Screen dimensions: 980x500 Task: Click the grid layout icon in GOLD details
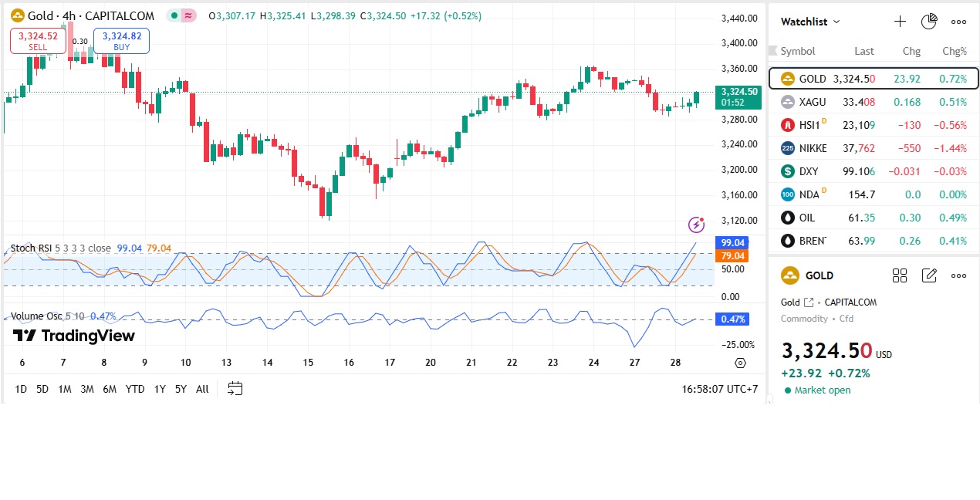click(900, 275)
